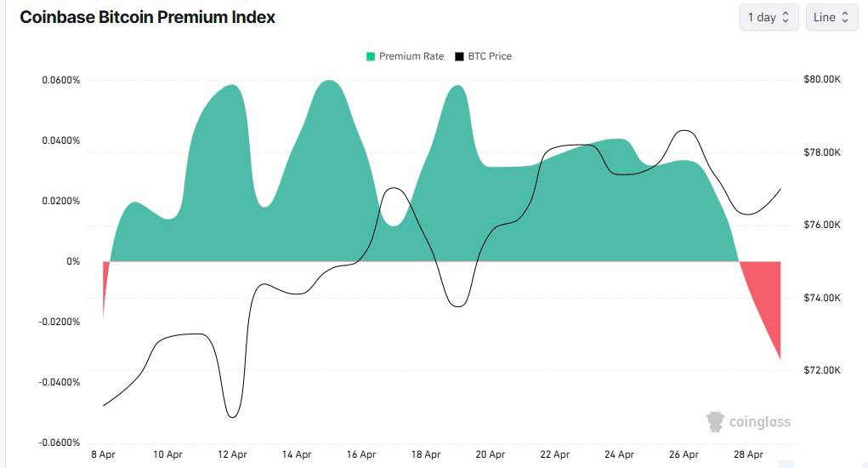Click the coinglass watermark text
The height and width of the screenshot is (468, 868).
(x=759, y=422)
